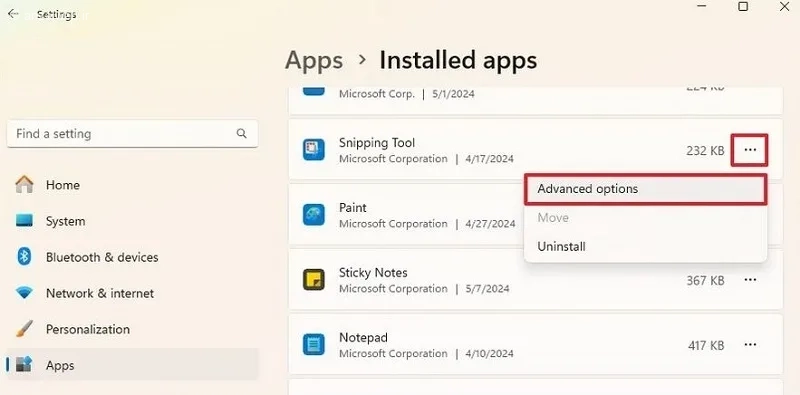The width and height of the screenshot is (800, 395).
Task: Click the 417 KB size value
Action: [x=706, y=345]
